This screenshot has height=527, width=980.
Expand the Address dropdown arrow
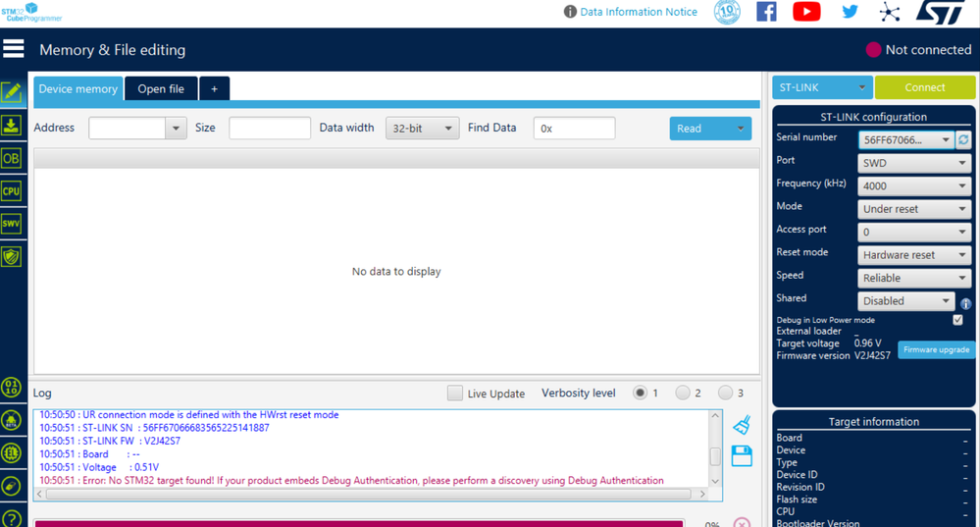click(176, 129)
